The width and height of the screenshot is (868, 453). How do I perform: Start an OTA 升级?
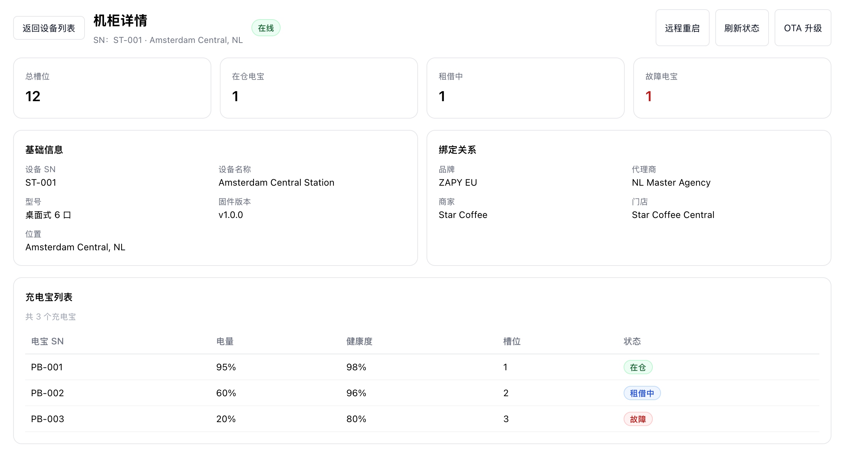803,28
